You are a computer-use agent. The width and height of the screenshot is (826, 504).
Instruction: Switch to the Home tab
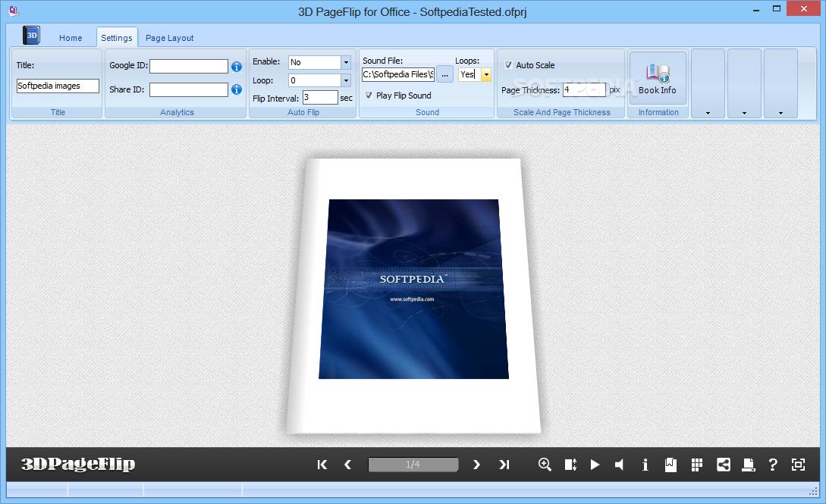71,38
